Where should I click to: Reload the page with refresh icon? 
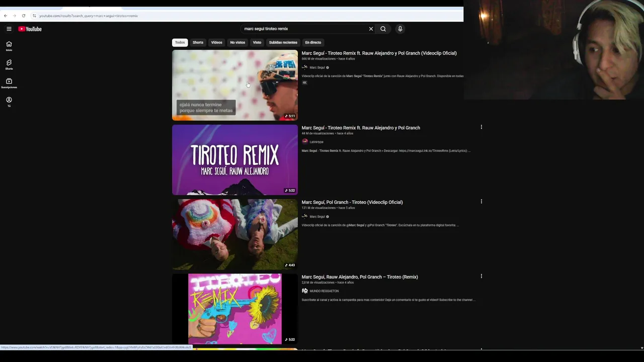(23, 16)
